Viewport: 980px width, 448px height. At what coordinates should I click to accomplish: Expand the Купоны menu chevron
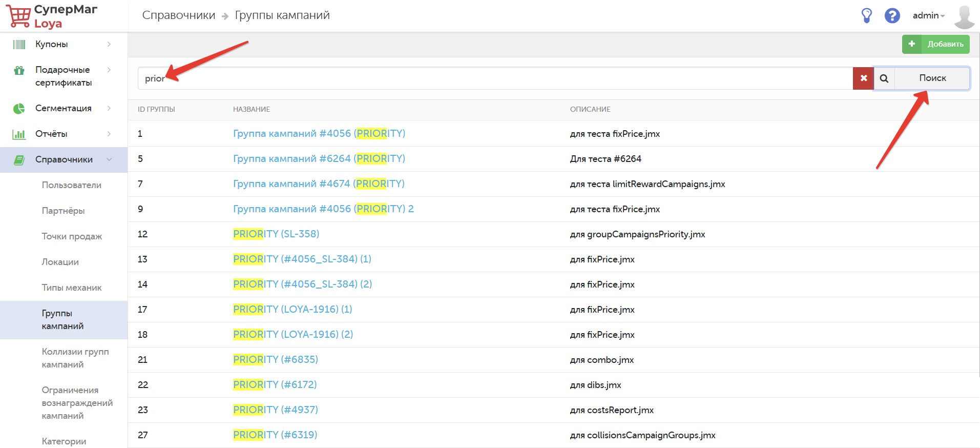tap(109, 44)
